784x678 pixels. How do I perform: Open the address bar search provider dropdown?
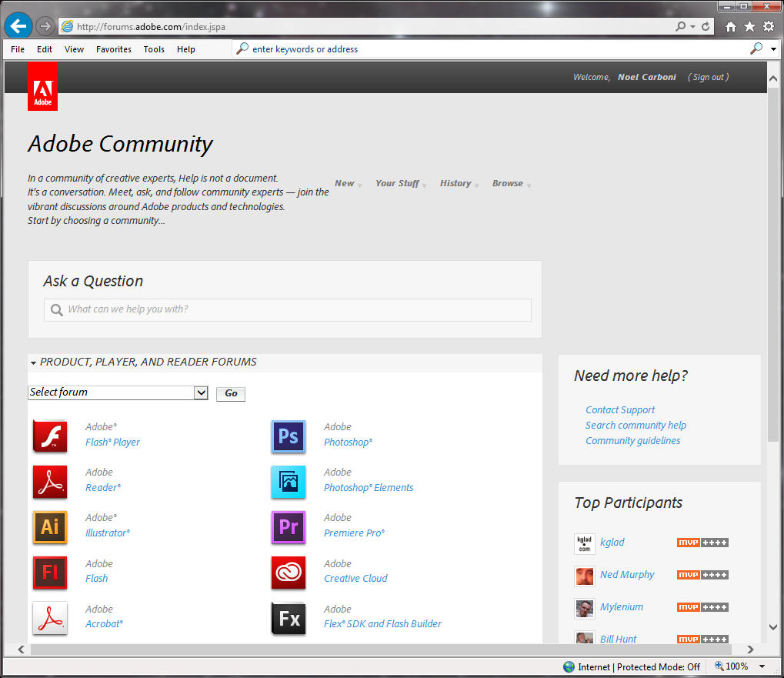pyautogui.click(x=692, y=26)
